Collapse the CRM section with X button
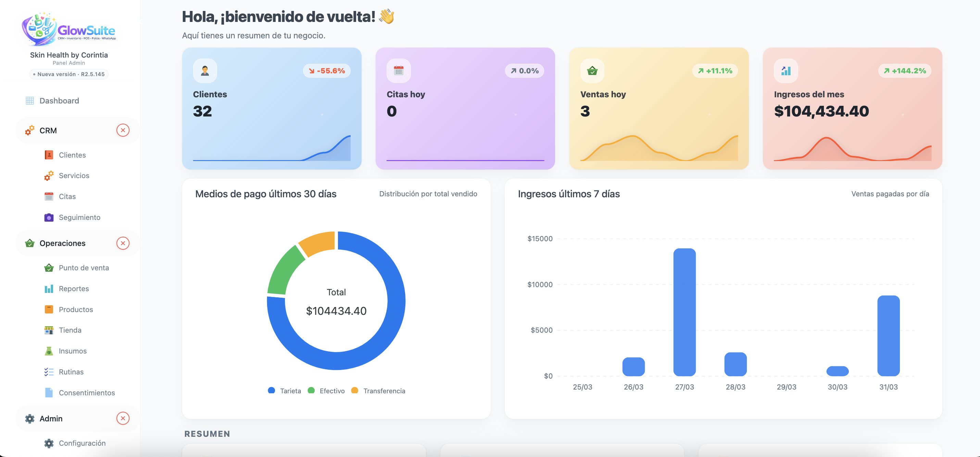 123,131
